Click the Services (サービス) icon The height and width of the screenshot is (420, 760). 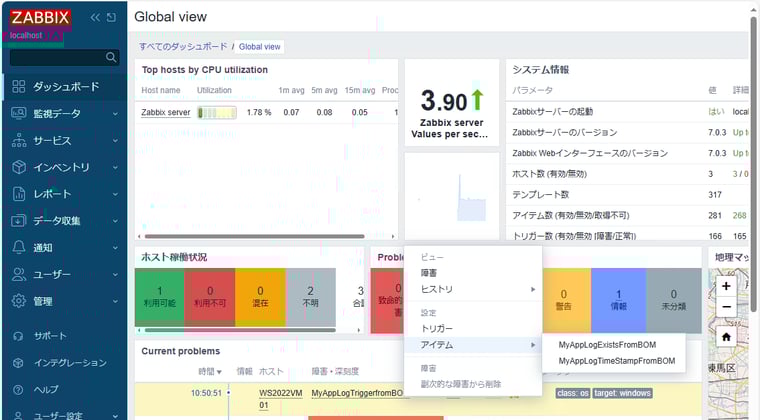tap(18, 140)
